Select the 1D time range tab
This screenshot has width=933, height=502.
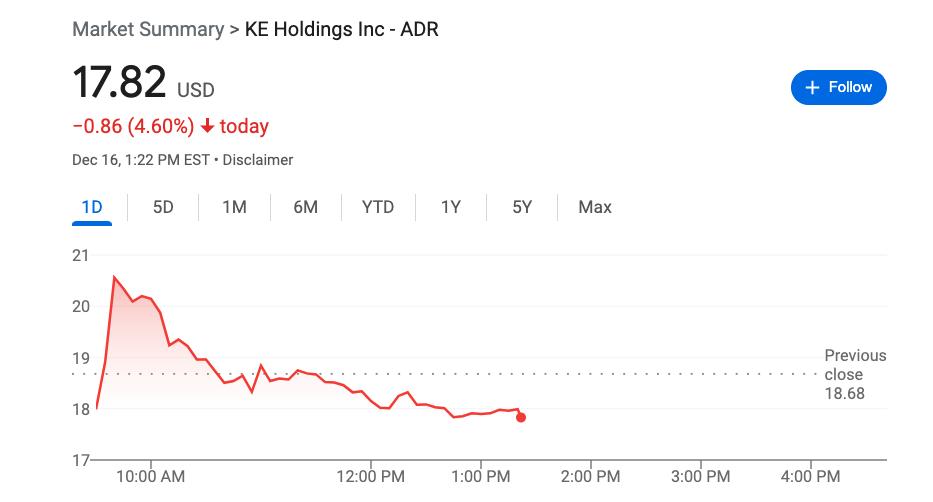(92, 207)
